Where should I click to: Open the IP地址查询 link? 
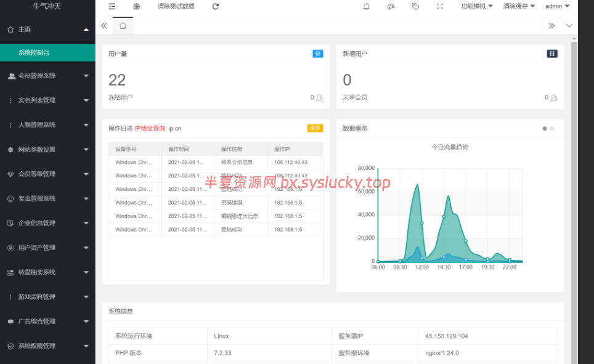(x=150, y=128)
